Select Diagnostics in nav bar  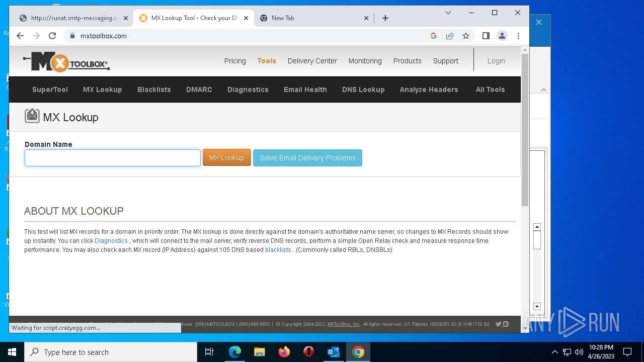248,89
